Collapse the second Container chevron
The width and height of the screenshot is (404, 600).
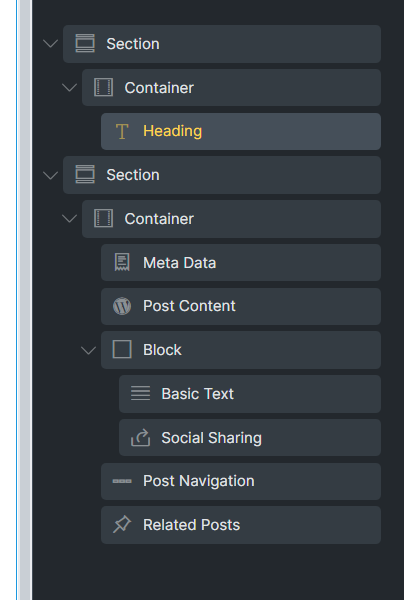click(69, 218)
